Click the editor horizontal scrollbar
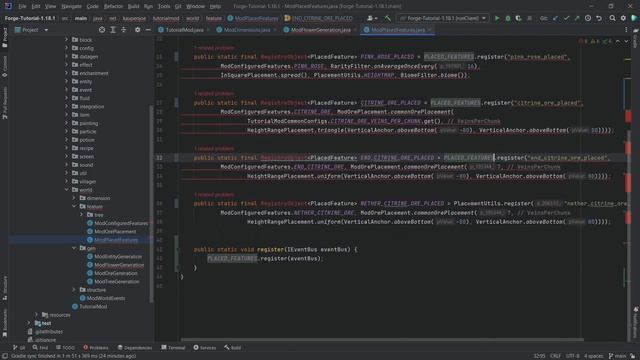 382,339
